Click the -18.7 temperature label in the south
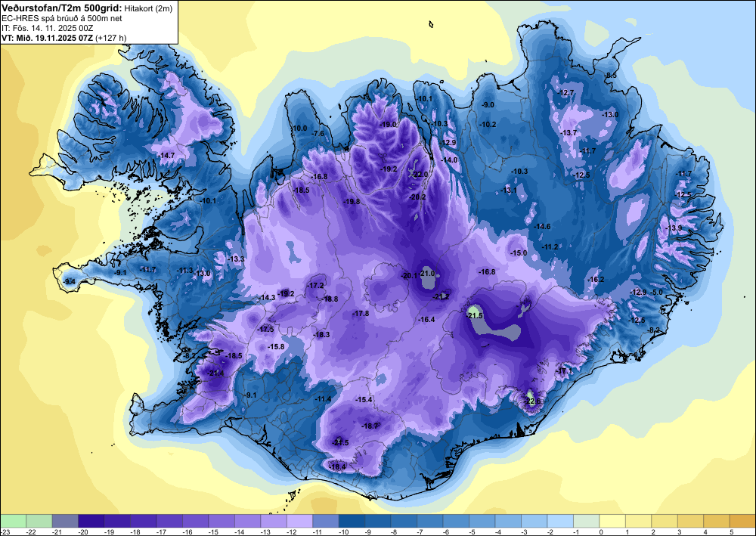This screenshot has height=536, width=756. (x=370, y=426)
